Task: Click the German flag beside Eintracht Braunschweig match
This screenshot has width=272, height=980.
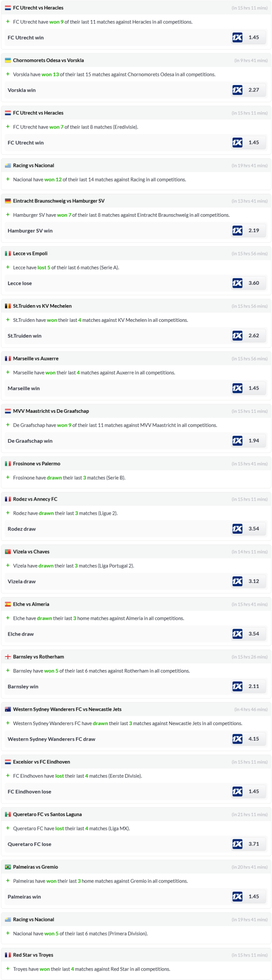Action: [8, 201]
